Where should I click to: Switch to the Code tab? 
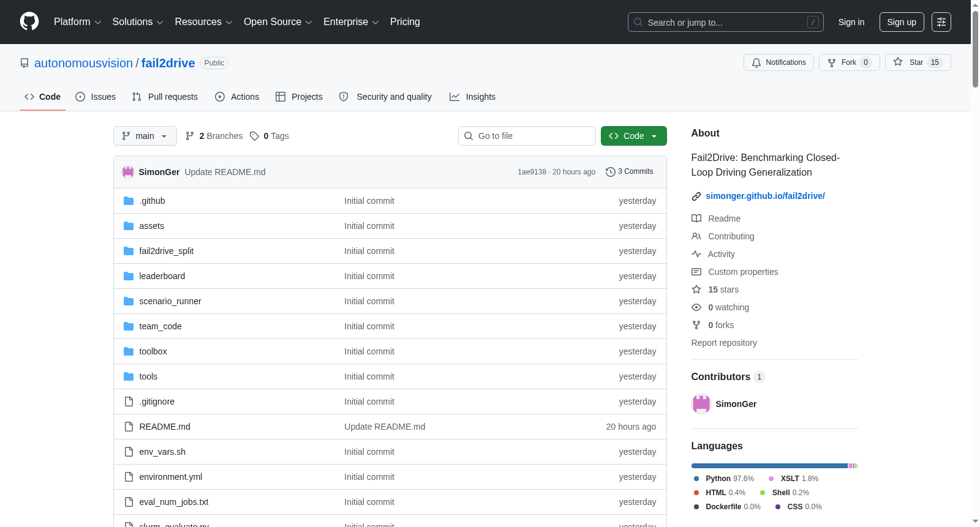[x=43, y=97]
